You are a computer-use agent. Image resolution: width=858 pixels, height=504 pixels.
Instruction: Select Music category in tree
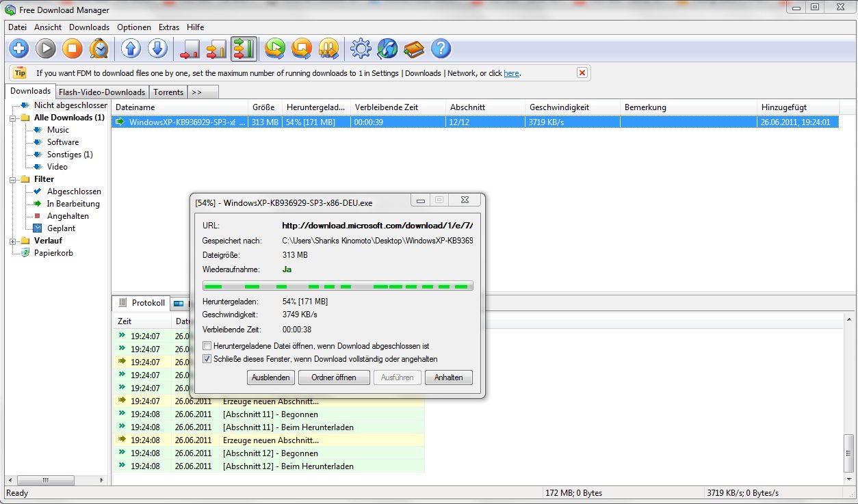58,130
